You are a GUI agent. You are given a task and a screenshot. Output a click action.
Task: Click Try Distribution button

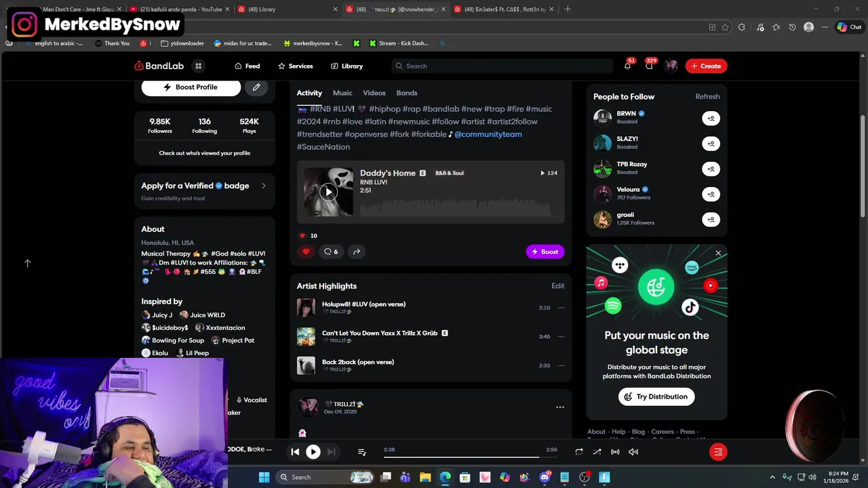pos(656,396)
